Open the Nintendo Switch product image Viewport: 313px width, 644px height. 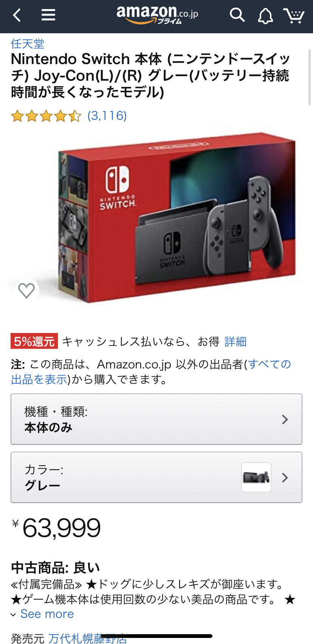coord(177,218)
